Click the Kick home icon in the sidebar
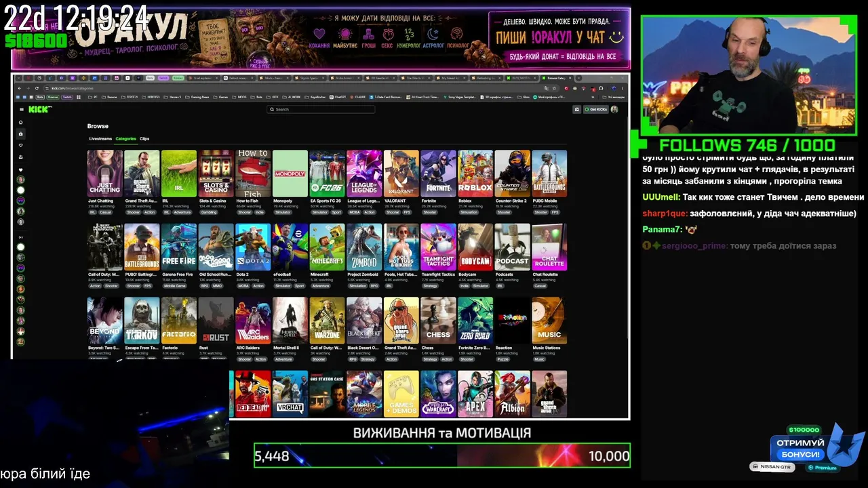Viewport: 868px width, 488px height. click(x=20, y=123)
